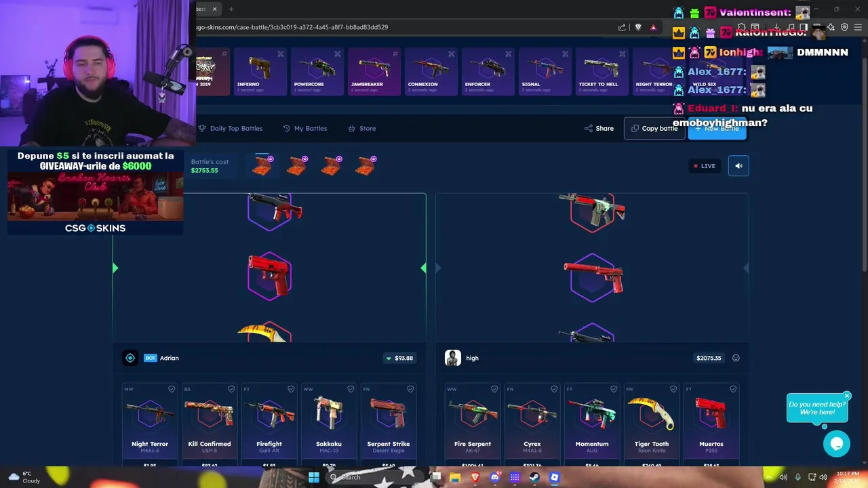Open the POWERCORE live drop card
The image size is (868, 488).
coord(317,72)
